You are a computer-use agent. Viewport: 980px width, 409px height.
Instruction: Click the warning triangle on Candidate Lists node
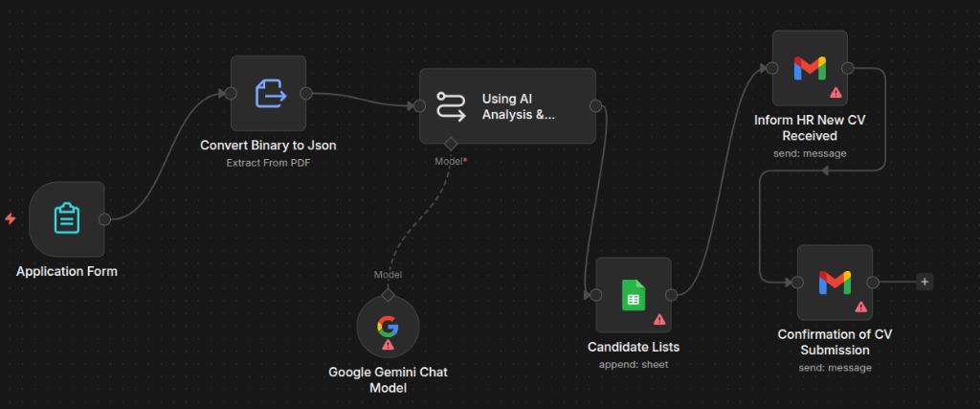tap(659, 320)
